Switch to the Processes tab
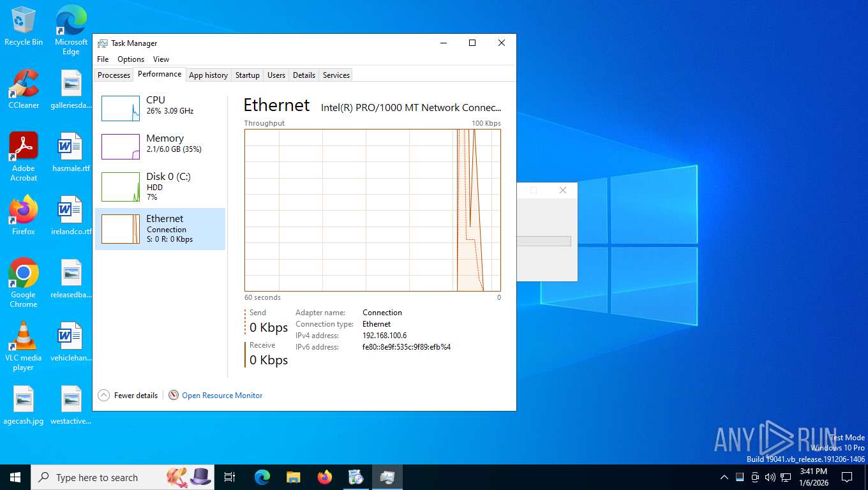 [x=114, y=75]
